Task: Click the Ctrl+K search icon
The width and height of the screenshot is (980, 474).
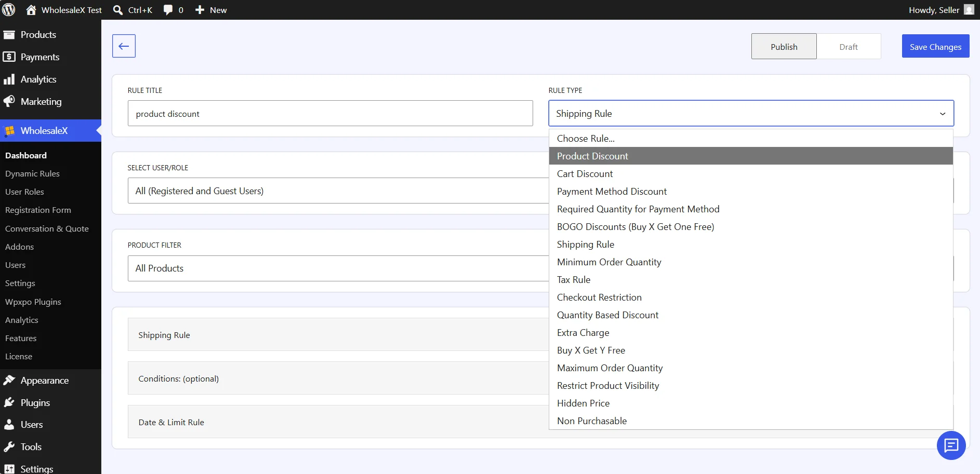Action: click(118, 10)
